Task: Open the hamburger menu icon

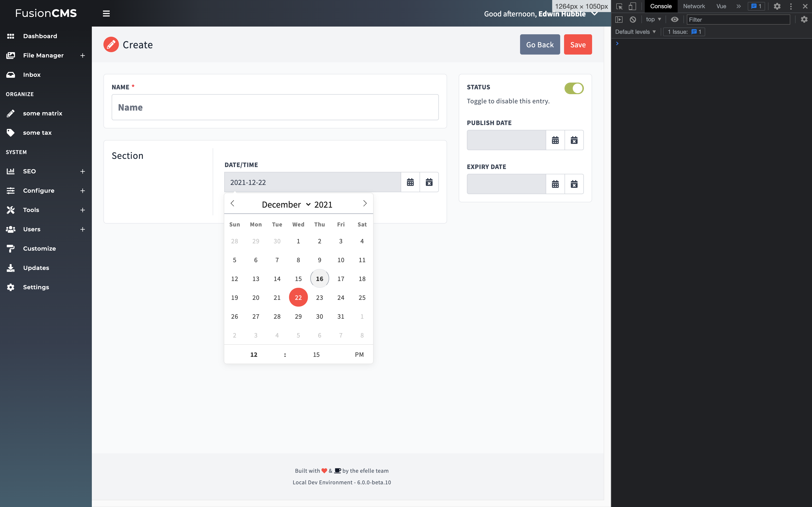Action: (x=106, y=14)
